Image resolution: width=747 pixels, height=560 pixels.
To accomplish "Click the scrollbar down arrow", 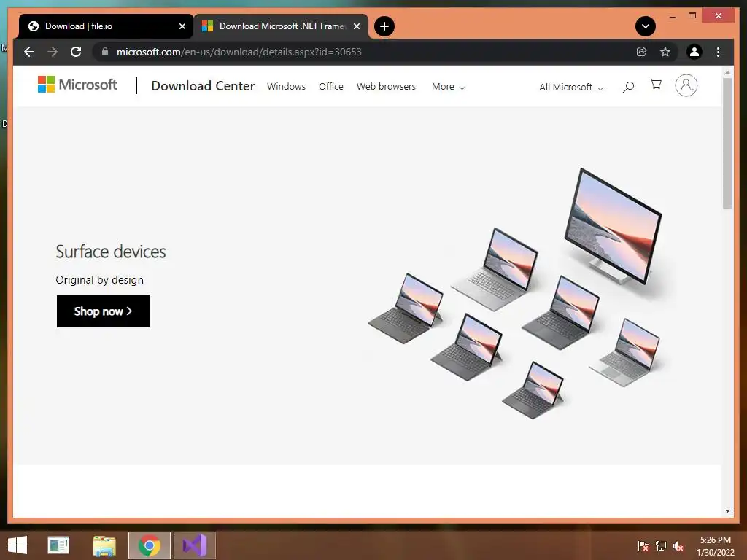I will click(x=727, y=511).
